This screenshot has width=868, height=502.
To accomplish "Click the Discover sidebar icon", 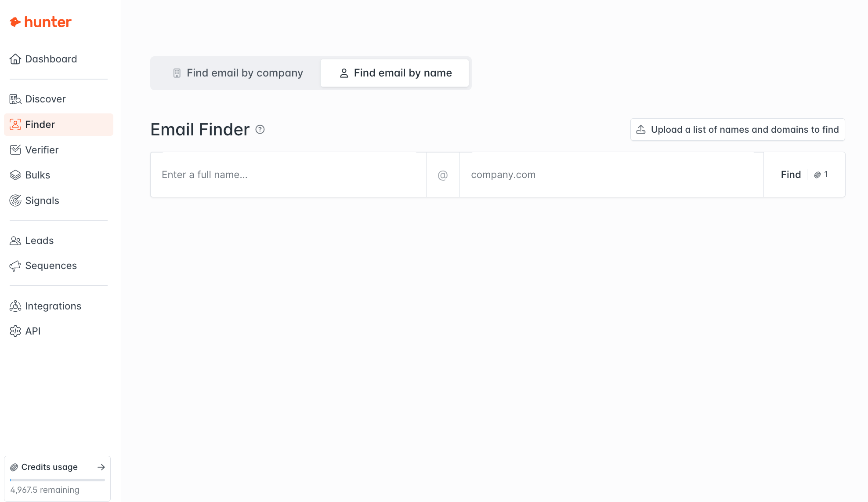I will click(x=15, y=99).
